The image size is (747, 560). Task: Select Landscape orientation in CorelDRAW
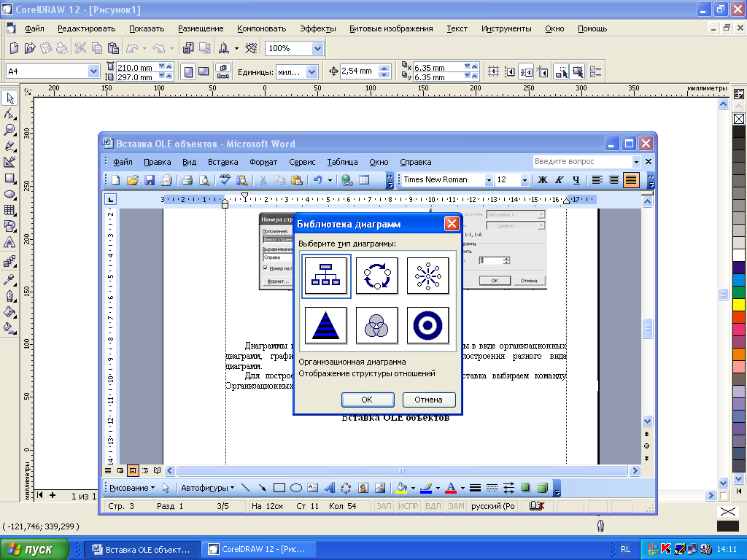tap(204, 72)
